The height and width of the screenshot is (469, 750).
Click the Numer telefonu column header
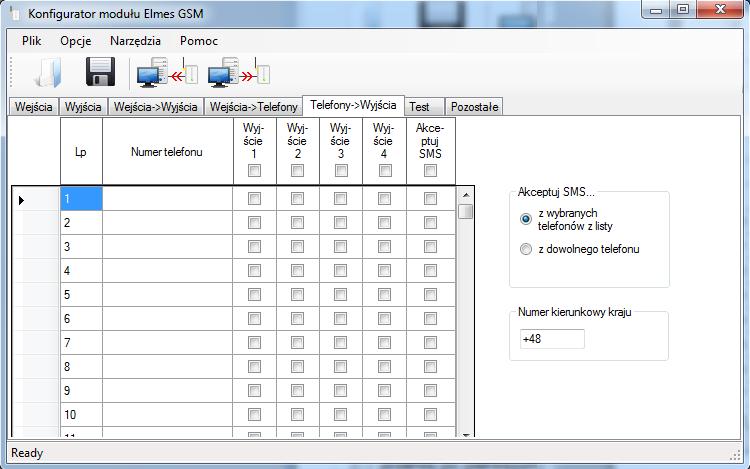point(167,152)
